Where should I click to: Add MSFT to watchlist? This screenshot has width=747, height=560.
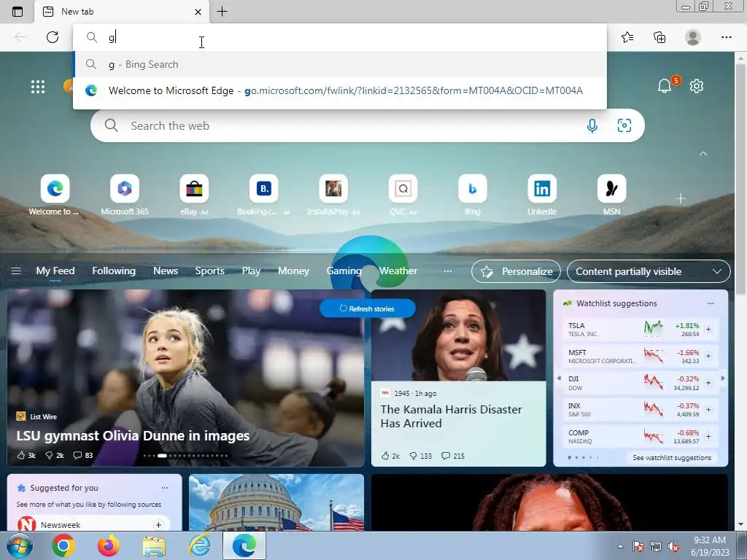click(x=708, y=356)
